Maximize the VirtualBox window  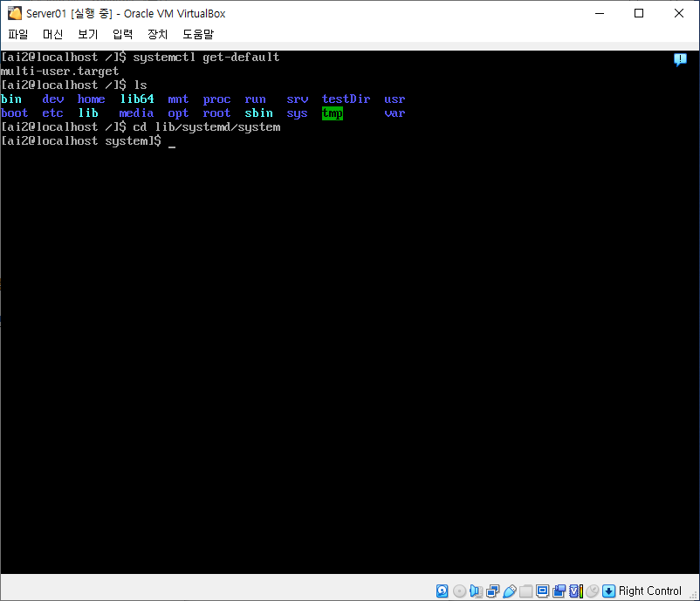tap(639, 13)
